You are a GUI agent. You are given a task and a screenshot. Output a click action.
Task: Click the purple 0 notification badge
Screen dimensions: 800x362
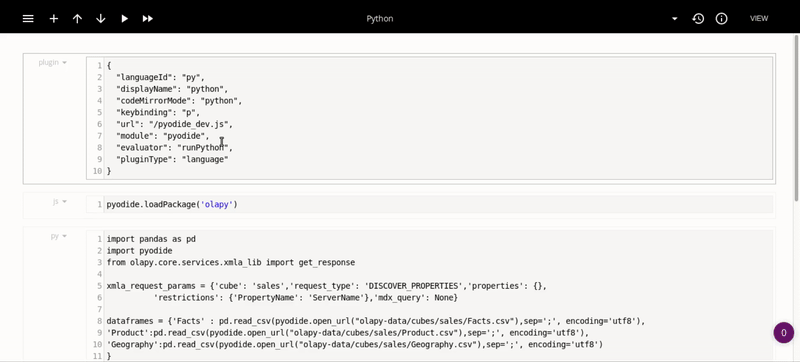point(784,333)
